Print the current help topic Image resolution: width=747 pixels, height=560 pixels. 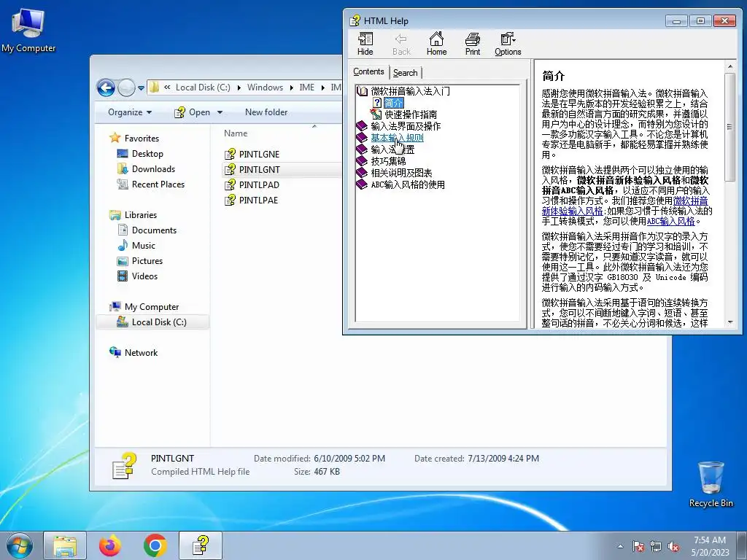[473, 44]
